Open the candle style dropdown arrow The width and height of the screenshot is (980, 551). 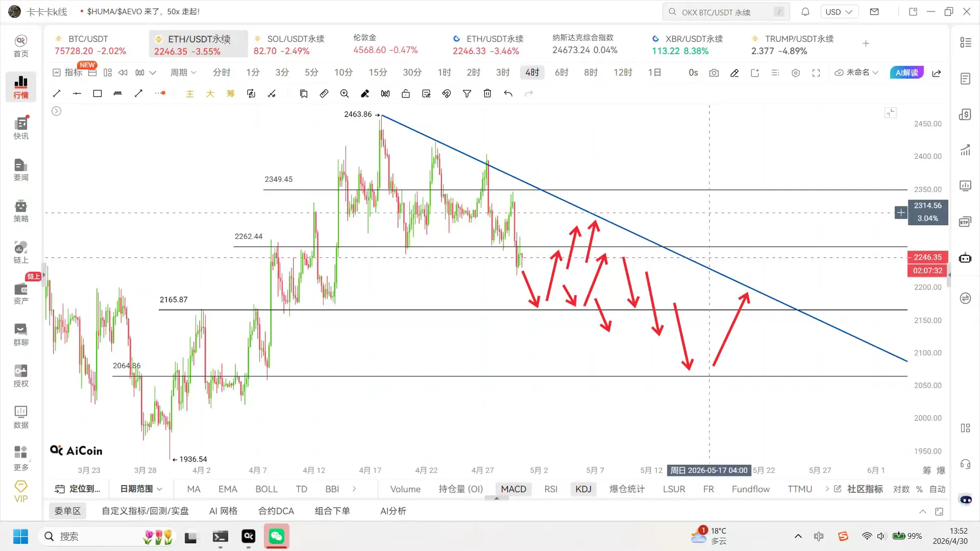point(153,73)
